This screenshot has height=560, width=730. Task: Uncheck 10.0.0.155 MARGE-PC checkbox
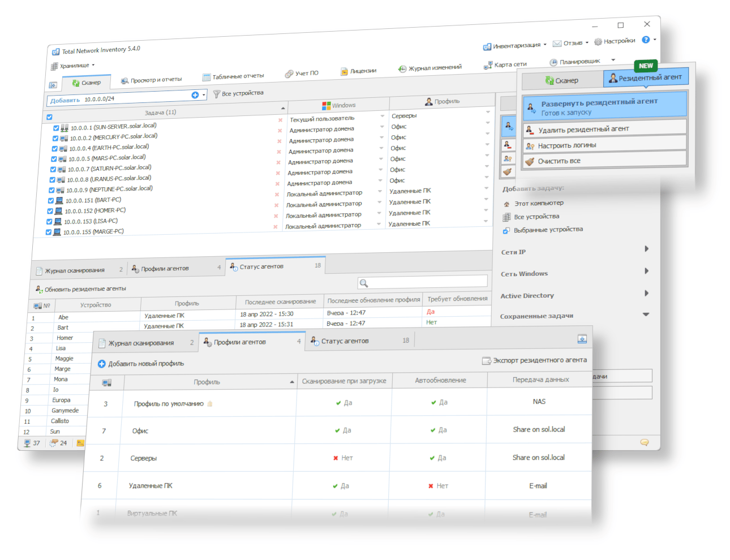pos(49,232)
